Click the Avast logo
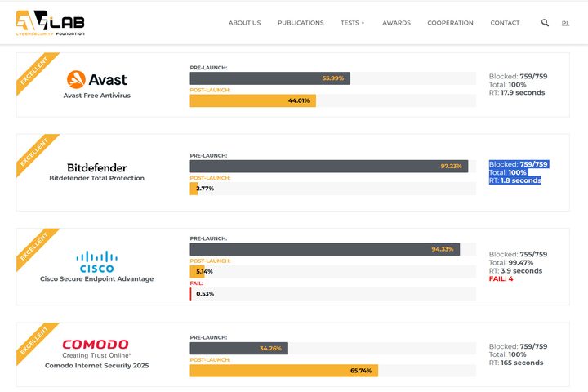588x392 pixels. click(96, 79)
